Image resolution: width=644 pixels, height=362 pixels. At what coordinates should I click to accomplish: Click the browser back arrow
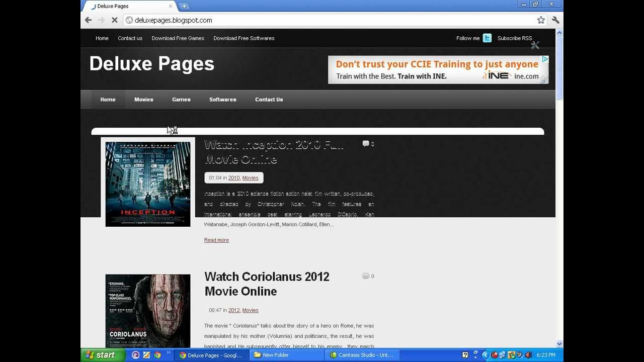[x=88, y=20]
